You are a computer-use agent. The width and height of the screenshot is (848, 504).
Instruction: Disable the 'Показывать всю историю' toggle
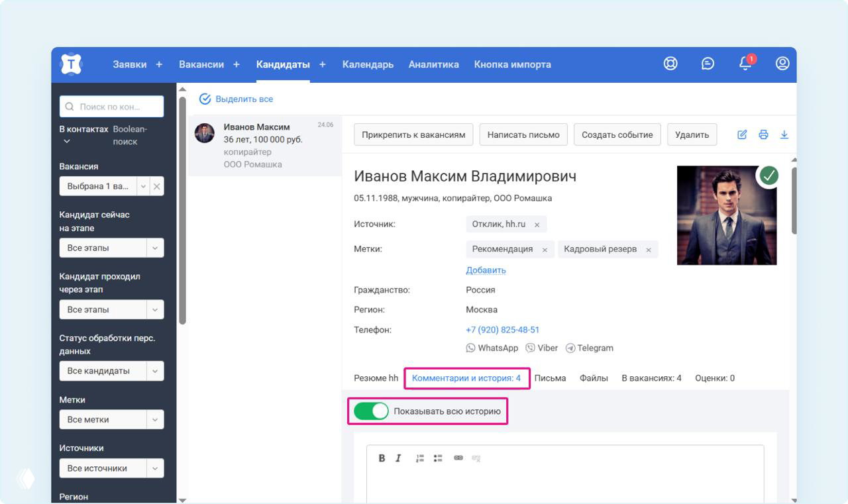pyautogui.click(x=370, y=411)
